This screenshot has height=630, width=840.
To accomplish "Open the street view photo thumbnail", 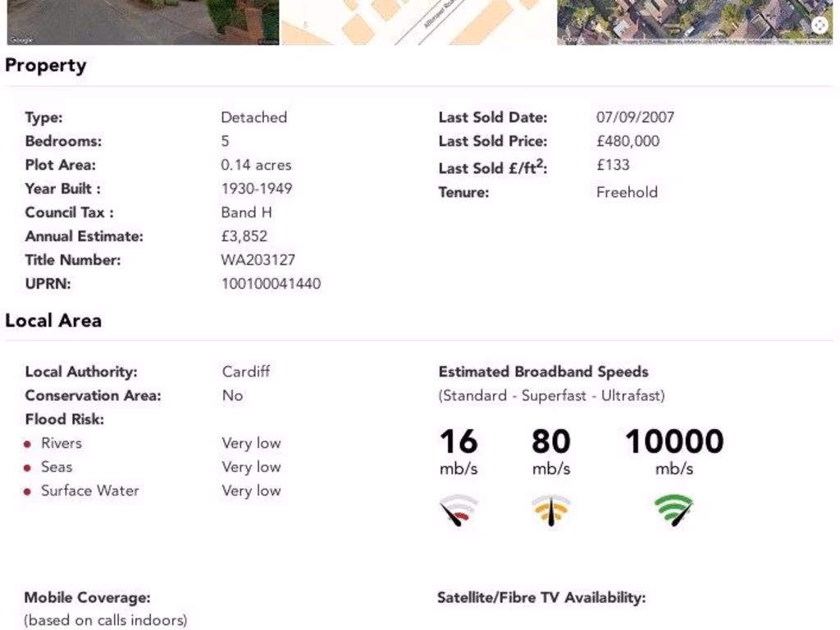I will coord(143,22).
